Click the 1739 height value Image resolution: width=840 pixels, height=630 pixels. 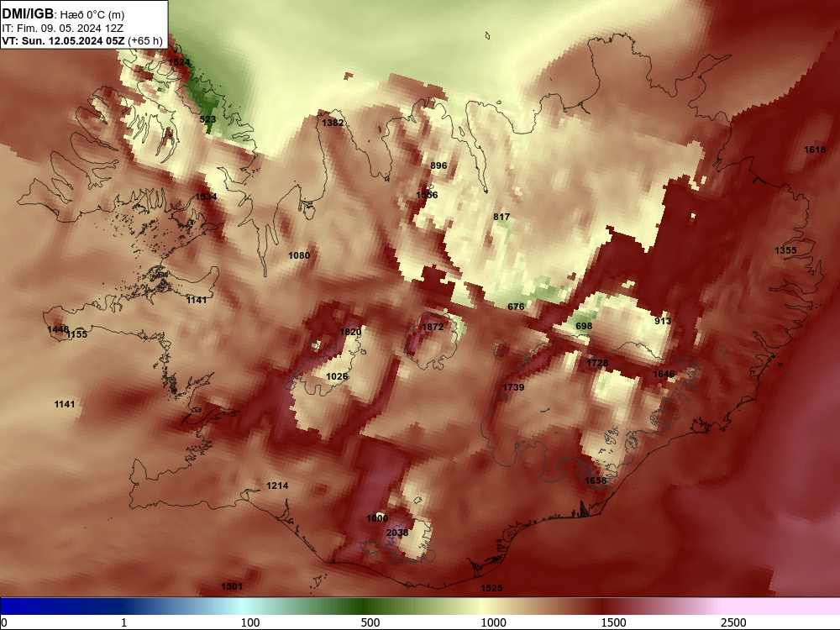pyautogui.click(x=513, y=387)
